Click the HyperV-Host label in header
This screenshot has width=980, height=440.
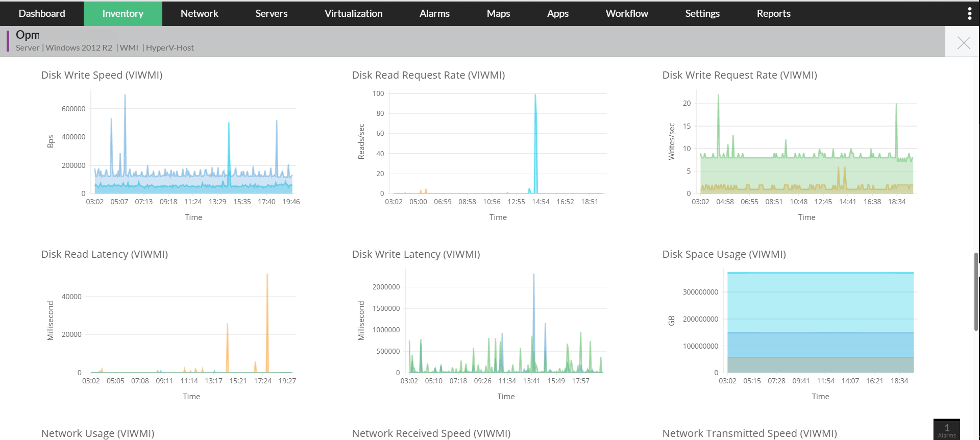tap(170, 47)
